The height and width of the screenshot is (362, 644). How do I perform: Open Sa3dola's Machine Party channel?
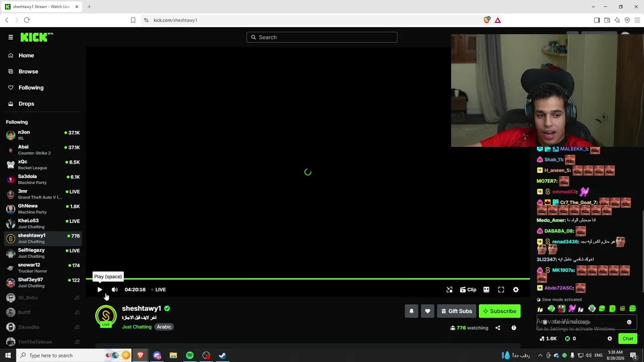(x=43, y=179)
